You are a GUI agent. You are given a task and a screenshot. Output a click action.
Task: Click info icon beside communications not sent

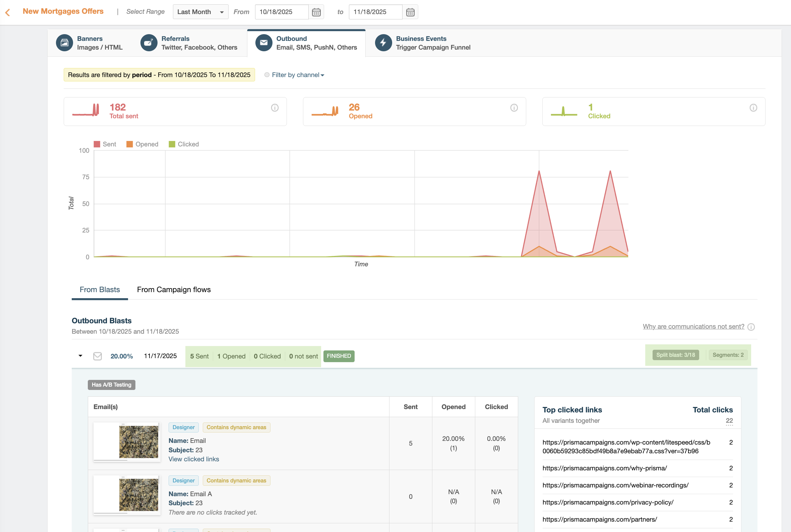[x=751, y=327]
